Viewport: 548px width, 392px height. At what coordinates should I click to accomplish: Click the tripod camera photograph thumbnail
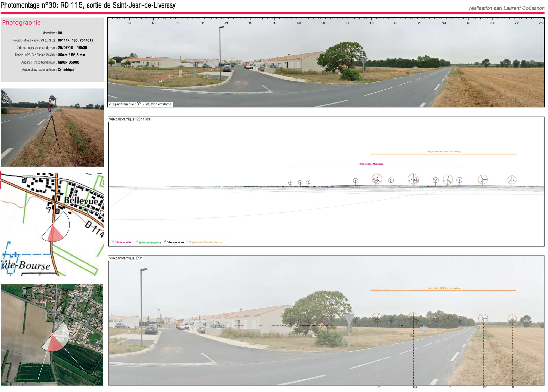(52, 127)
